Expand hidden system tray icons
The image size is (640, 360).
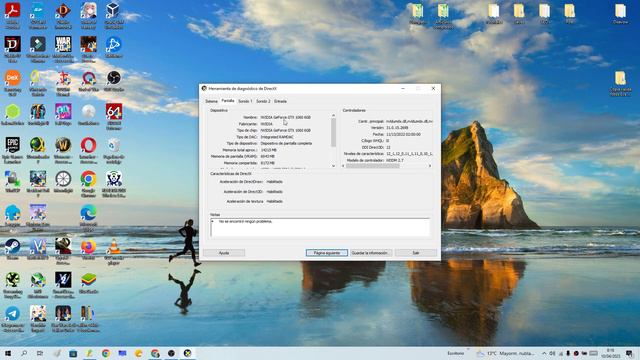tap(544, 353)
